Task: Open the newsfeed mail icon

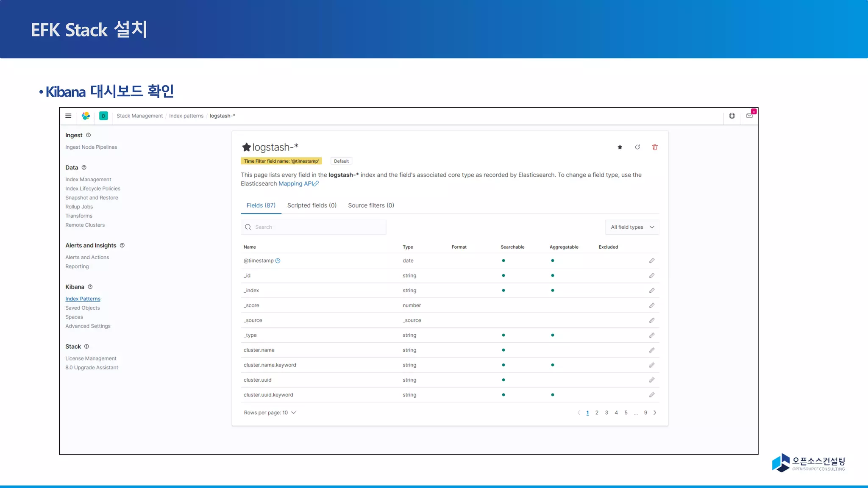Action: tap(749, 116)
